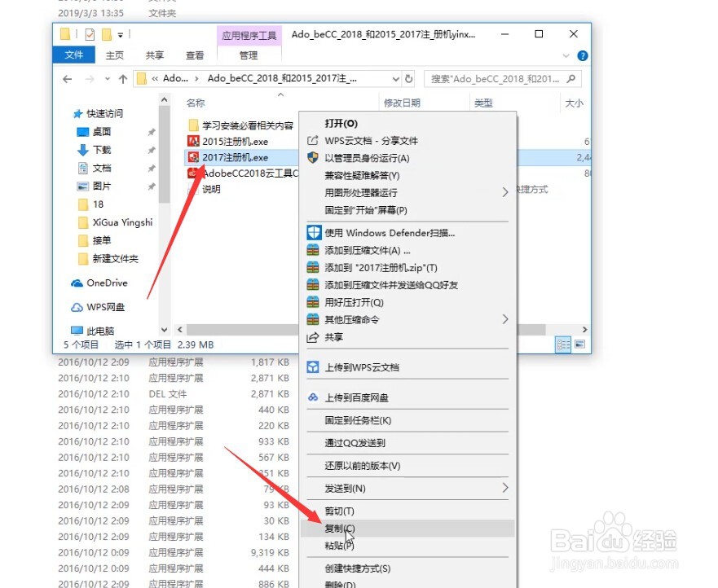The image size is (718, 588).
Task: Open the XiGua Yingshi folder
Action: (122, 222)
